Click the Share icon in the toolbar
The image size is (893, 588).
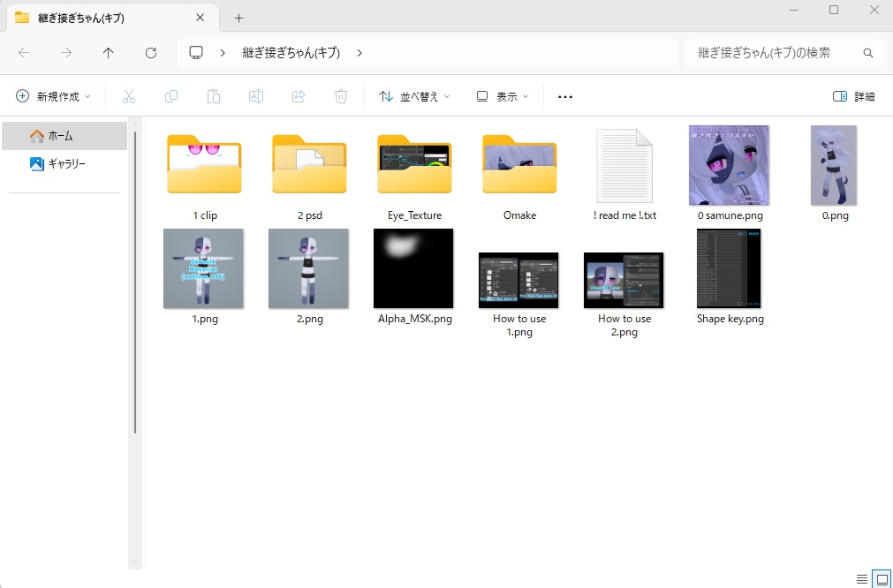pos(299,95)
